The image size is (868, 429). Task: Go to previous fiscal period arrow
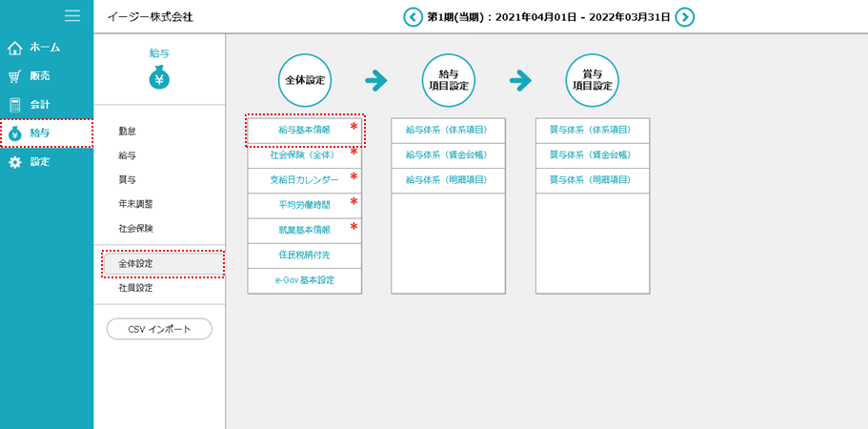click(413, 16)
